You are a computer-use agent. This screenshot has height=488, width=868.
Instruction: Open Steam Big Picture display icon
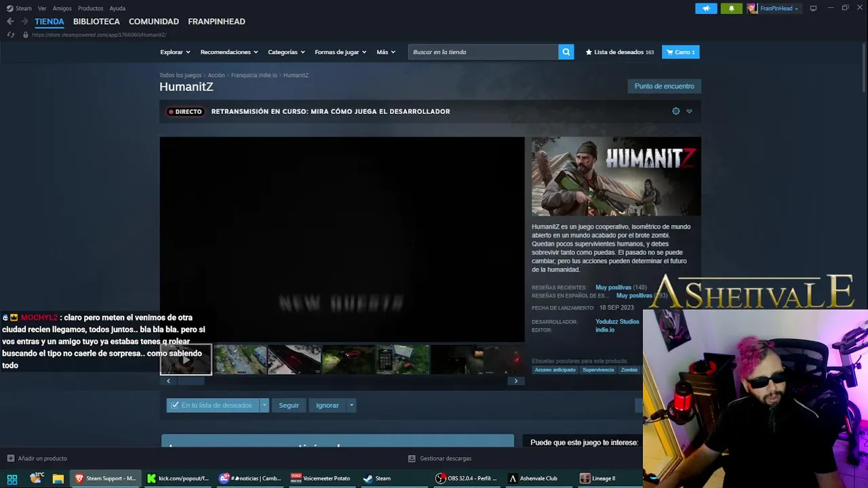tap(813, 8)
